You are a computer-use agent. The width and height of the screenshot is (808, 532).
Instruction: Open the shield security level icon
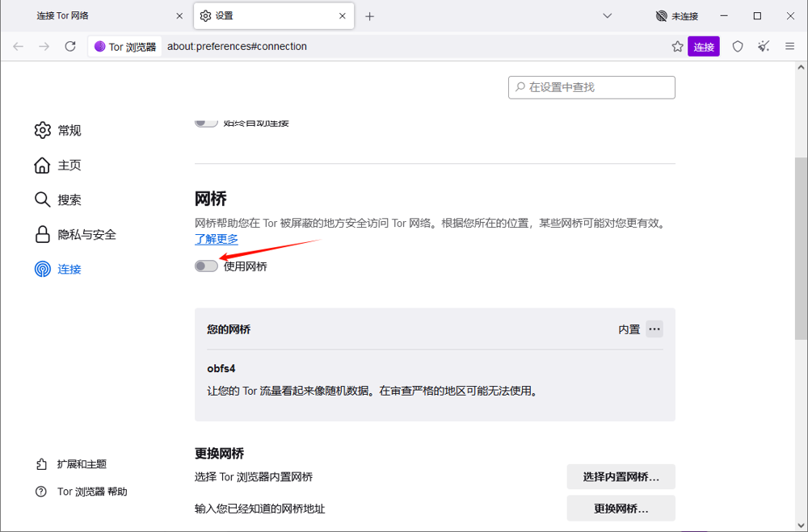click(738, 47)
